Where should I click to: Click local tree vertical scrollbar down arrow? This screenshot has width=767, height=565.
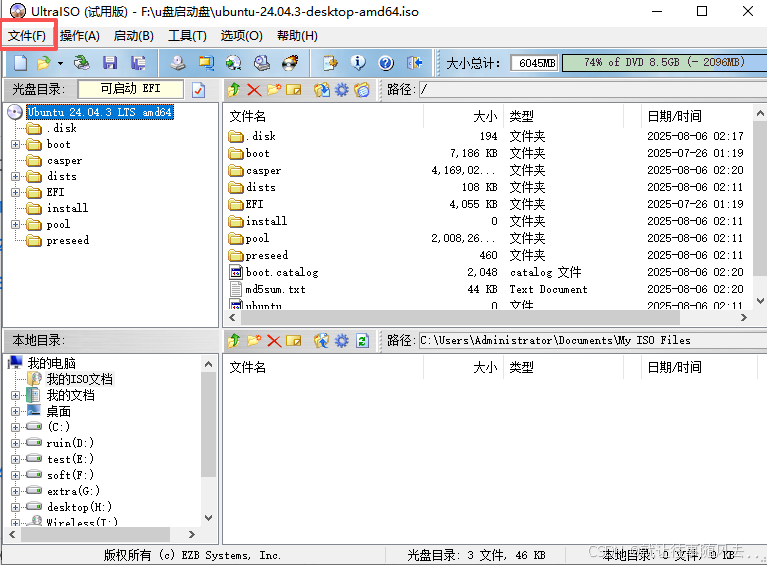coord(208,518)
